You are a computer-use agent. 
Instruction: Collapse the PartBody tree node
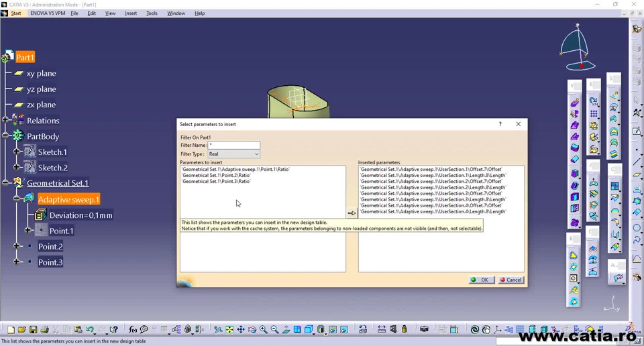point(5,135)
